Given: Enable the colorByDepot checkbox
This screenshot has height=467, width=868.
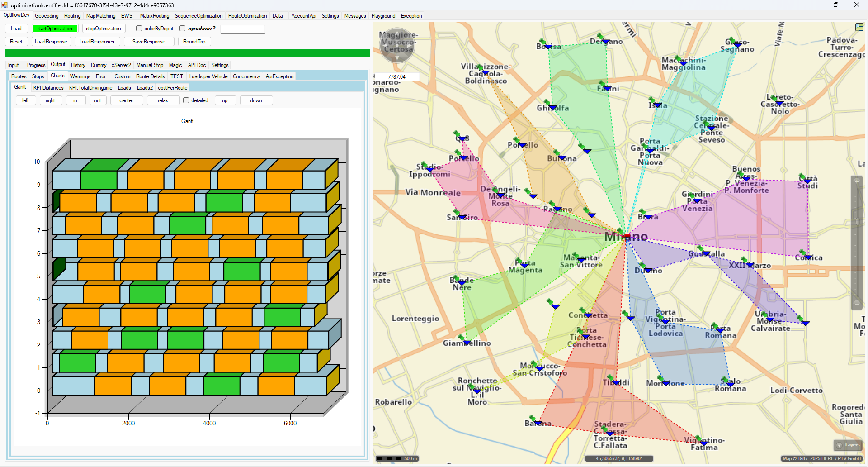Looking at the screenshot, I should (x=139, y=29).
